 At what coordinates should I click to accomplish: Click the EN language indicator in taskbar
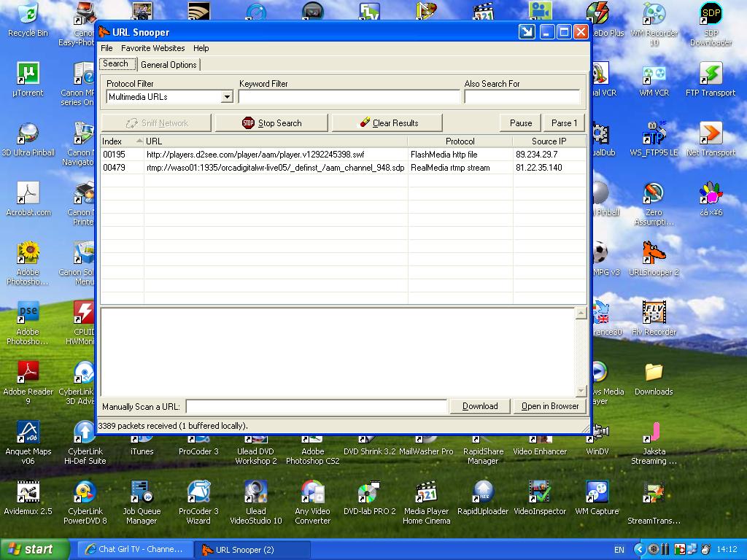coord(619,550)
